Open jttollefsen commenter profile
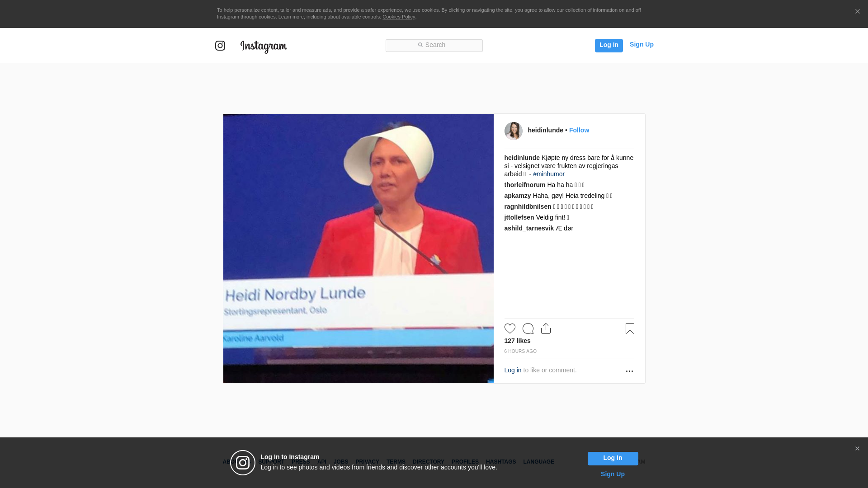868x488 pixels. 519,217
